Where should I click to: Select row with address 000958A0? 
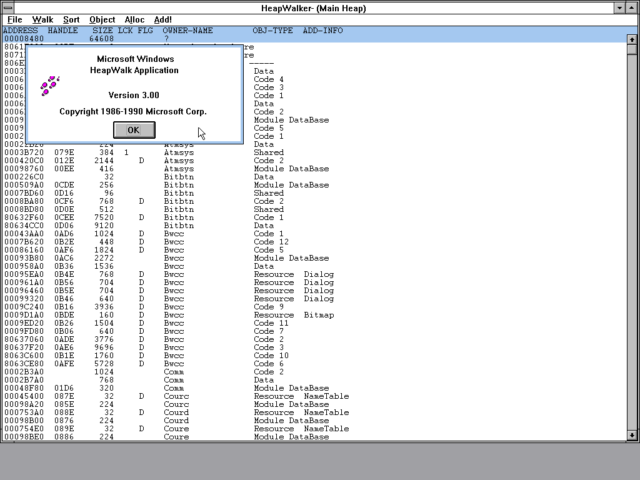coord(314,266)
